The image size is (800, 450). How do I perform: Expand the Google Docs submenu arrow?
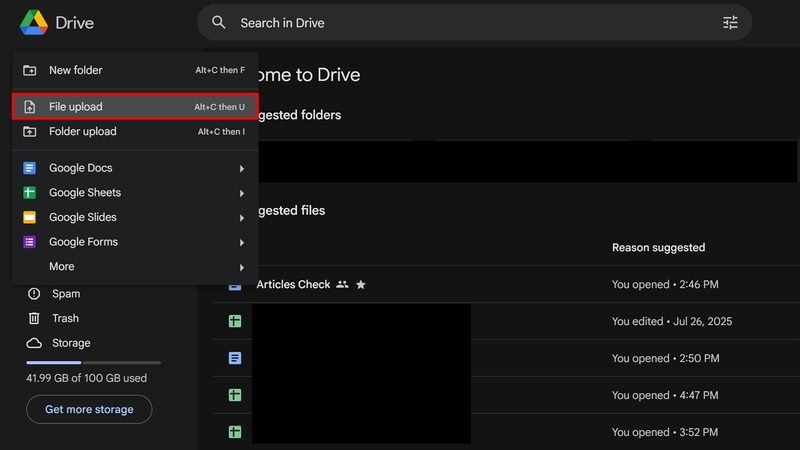click(241, 168)
